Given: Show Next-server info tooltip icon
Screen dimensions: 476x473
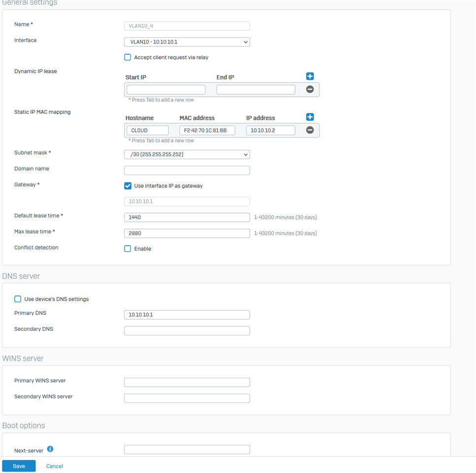Looking at the screenshot, I should tap(50, 449).
